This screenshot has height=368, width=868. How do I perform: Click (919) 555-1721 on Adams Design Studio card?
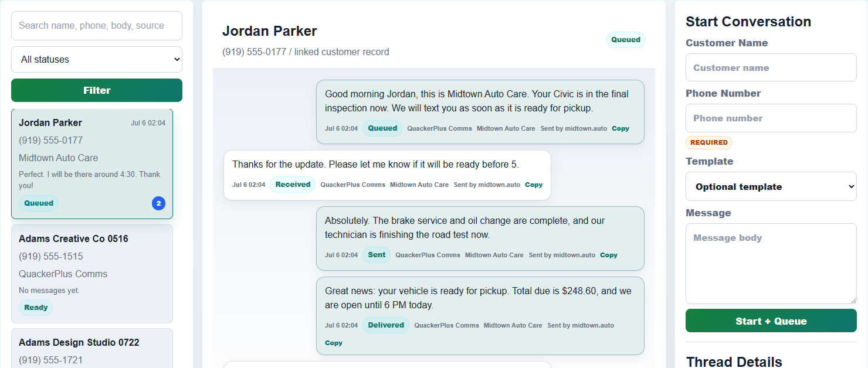(x=51, y=360)
